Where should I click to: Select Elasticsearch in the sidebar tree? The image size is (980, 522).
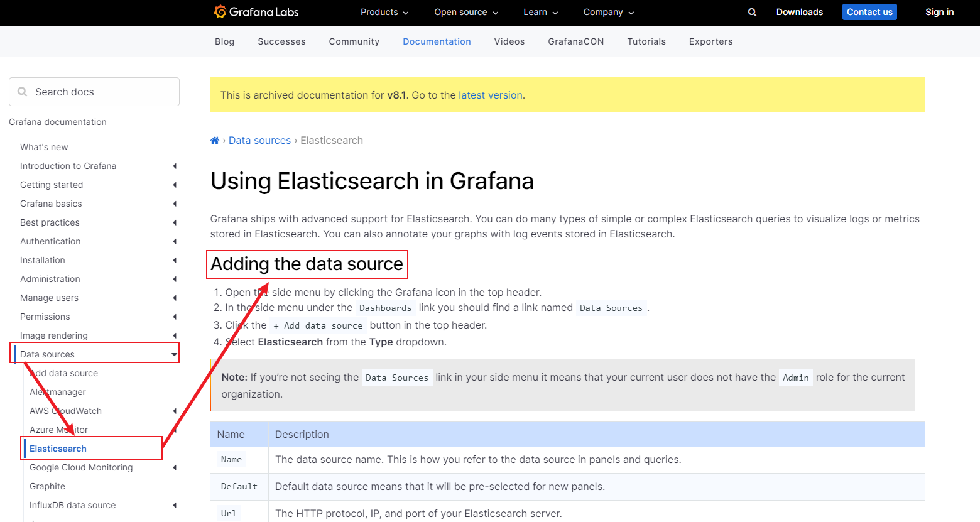click(x=58, y=449)
